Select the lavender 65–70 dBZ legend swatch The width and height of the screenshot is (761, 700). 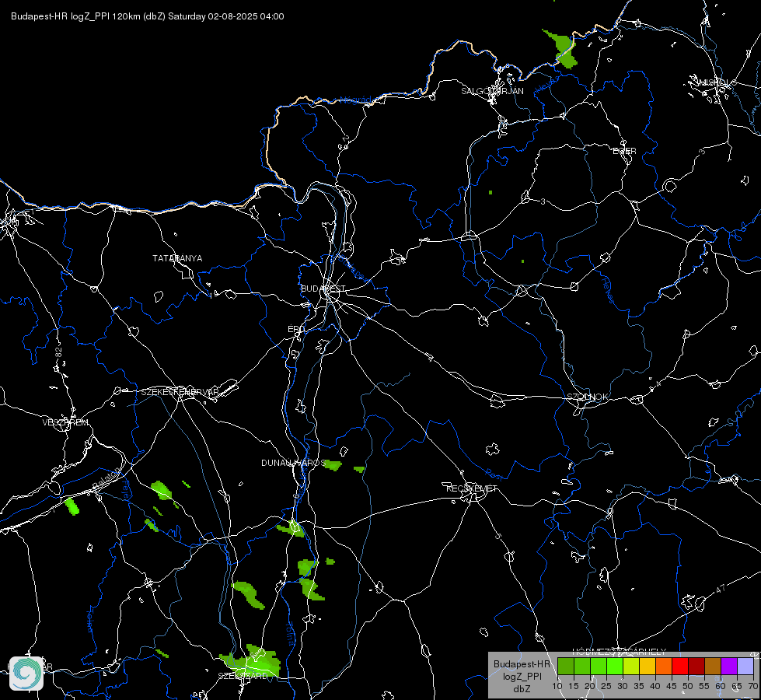745,666
